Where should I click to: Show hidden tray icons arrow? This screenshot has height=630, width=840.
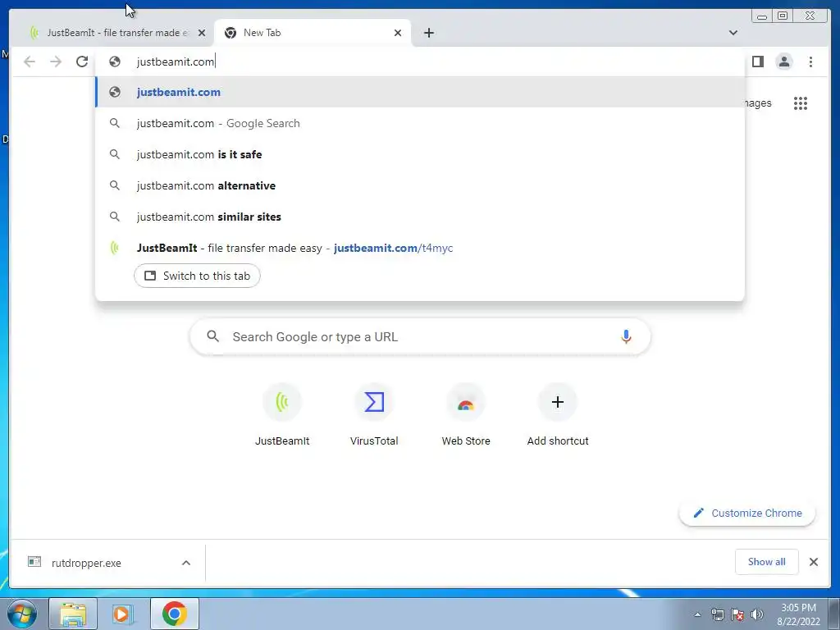[x=697, y=614]
